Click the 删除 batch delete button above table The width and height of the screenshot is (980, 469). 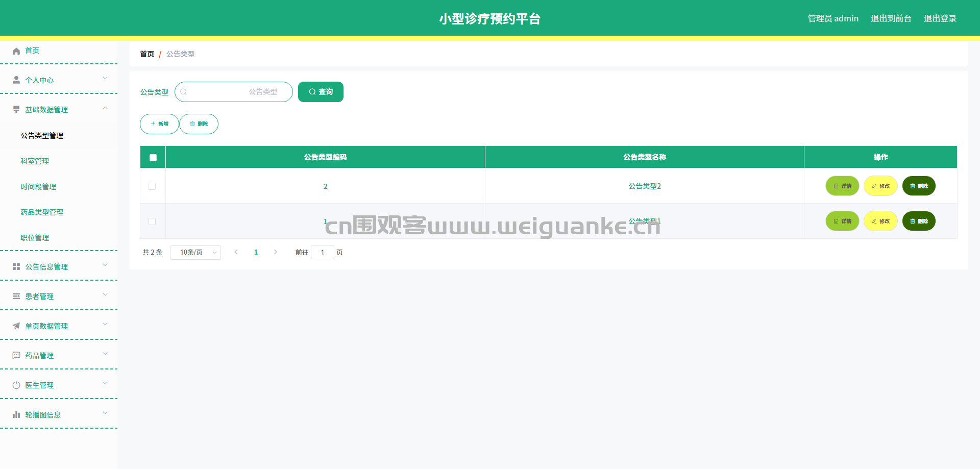(199, 124)
